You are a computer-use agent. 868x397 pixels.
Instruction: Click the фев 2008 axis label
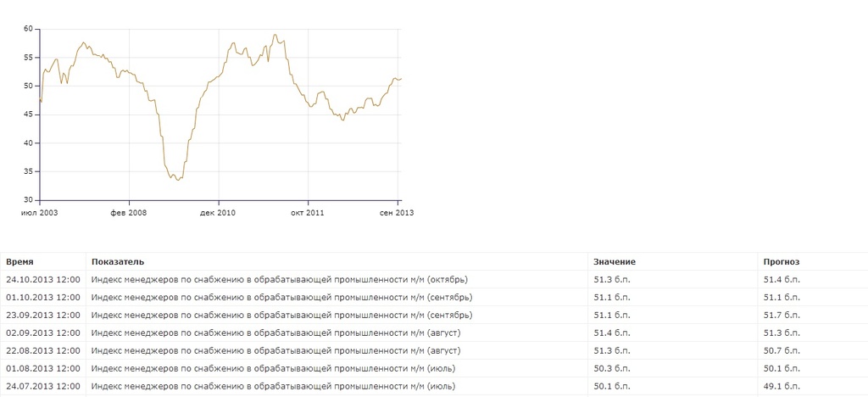coord(129,213)
